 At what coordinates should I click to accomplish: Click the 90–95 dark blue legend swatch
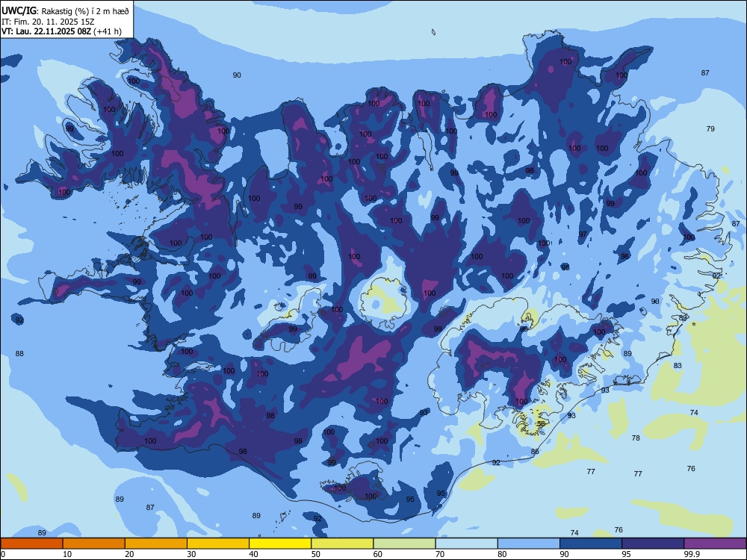[591, 544]
